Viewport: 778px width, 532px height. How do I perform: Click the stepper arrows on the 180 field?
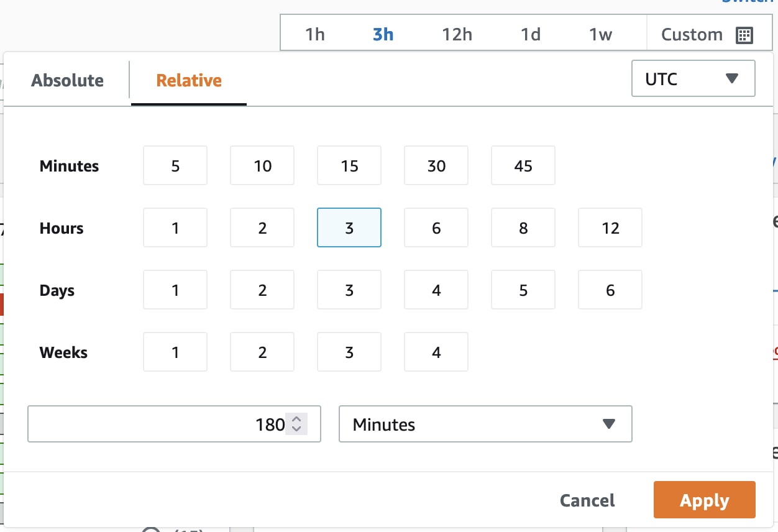click(x=296, y=424)
